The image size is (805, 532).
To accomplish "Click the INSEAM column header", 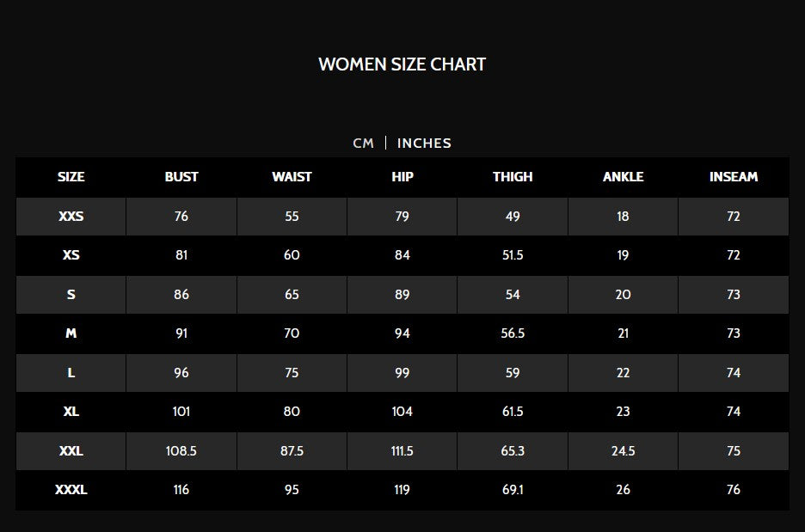I will 734,177.
